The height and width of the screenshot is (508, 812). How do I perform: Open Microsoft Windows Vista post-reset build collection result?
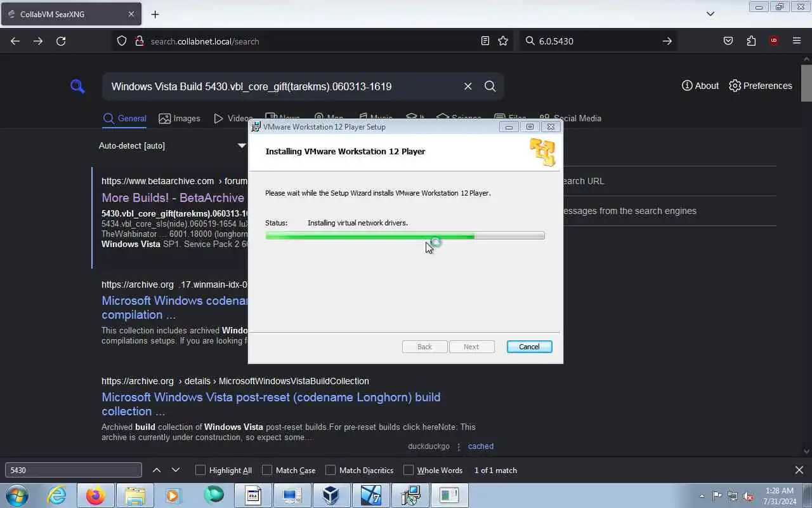coord(271,404)
